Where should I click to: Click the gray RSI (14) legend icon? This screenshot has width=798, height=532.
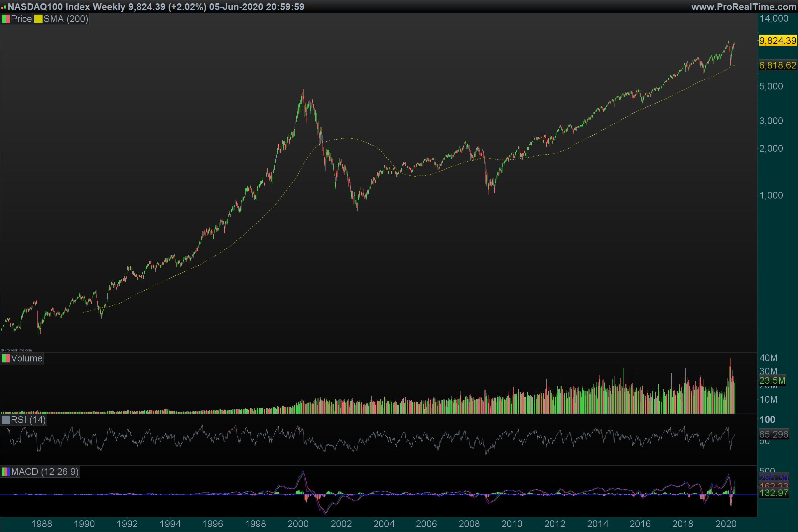pyautogui.click(x=6, y=420)
